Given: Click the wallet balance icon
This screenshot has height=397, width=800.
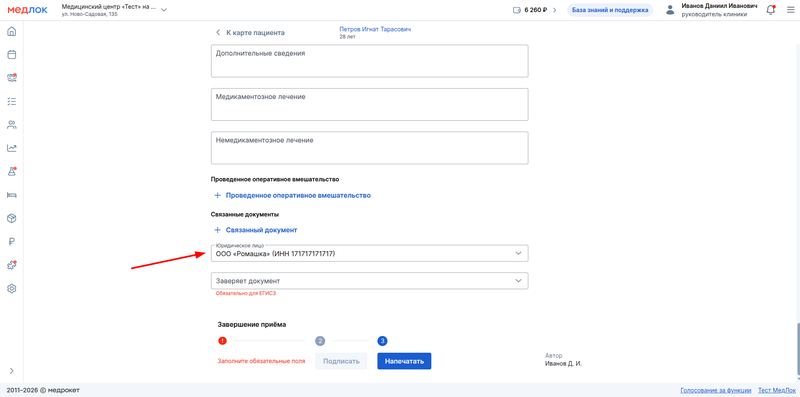Looking at the screenshot, I should (516, 10).
